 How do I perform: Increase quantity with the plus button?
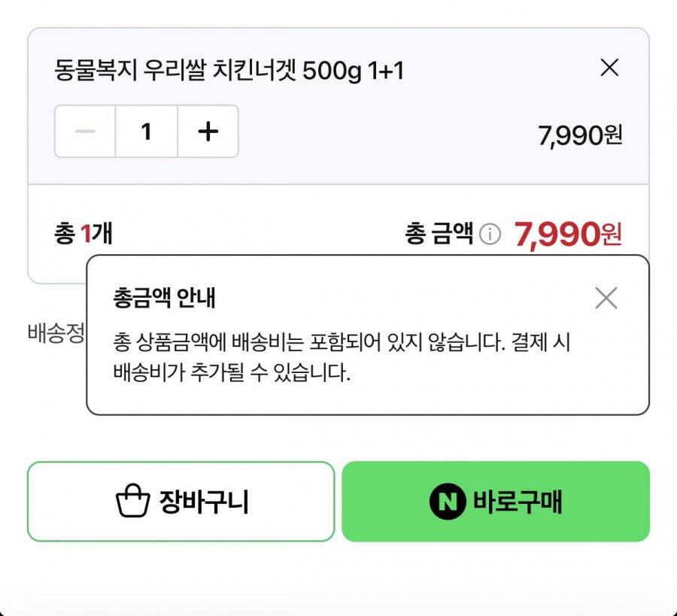208,131
